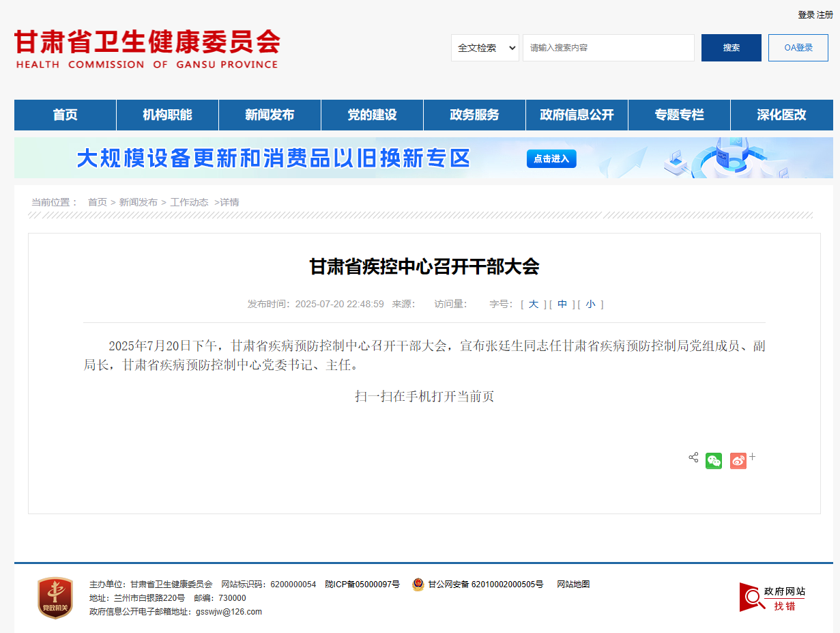
Task: Share the article via the WeChat icon
Action: pos(714,461)
